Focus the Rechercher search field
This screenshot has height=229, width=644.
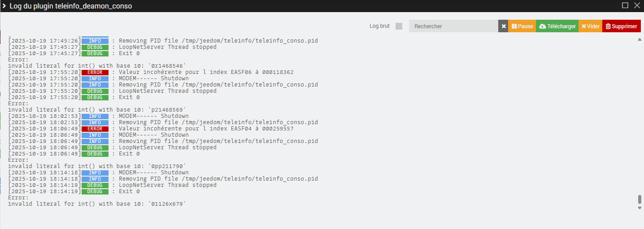(x=453, y=26)
